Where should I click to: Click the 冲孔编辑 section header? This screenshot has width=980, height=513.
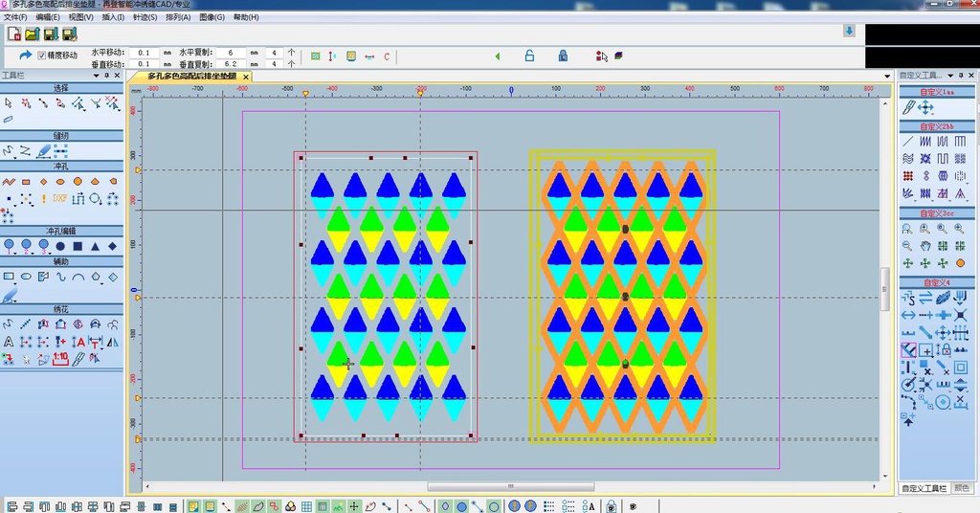tap(61, 231)
